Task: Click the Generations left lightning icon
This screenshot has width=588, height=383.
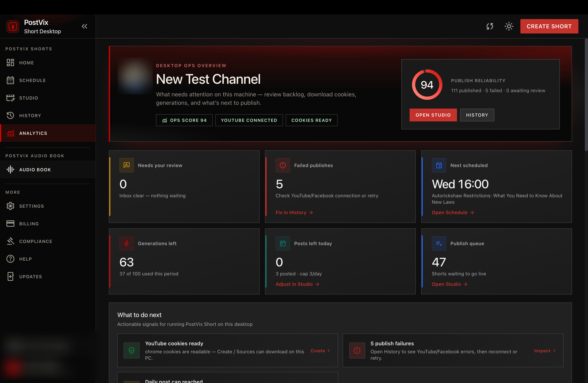Action: pos(126,243)
